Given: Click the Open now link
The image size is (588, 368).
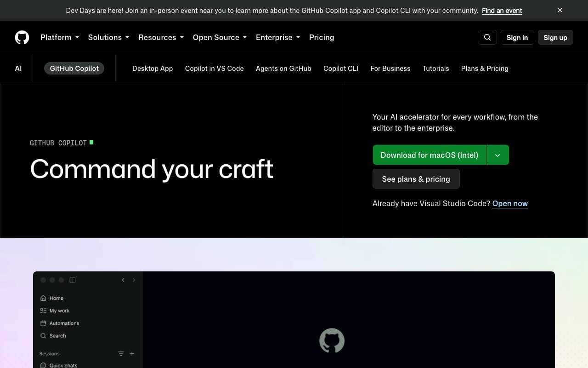Looking at the screenshot, I should pyautogui.click(x=510, y=203).
